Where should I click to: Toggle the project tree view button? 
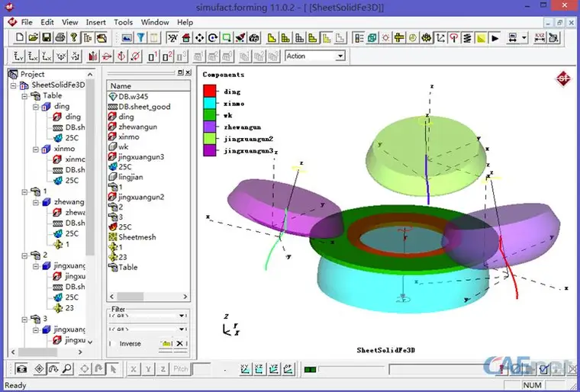coord(88,37)
